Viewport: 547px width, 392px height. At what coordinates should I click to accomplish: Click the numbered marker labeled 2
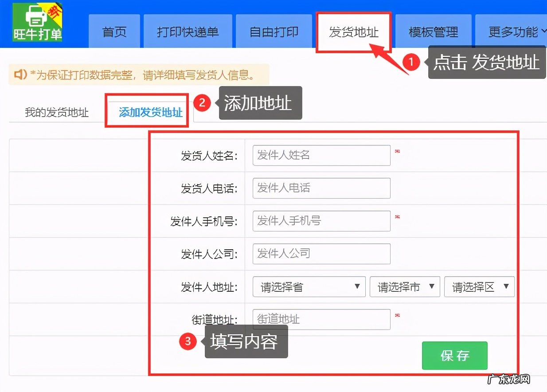[x=202, y=105]
